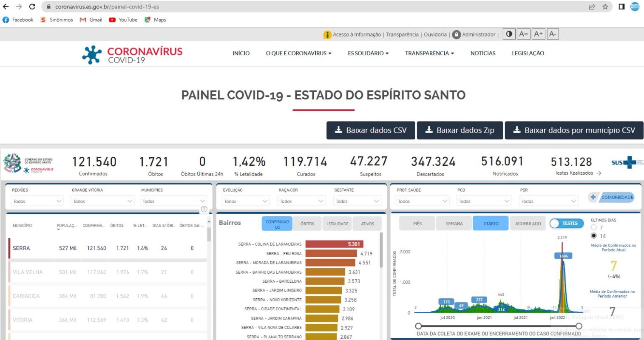The width and height of the screenshot is (644, 340).
Task: Bookmark this page with the star icon
Action: pos(605,7)
